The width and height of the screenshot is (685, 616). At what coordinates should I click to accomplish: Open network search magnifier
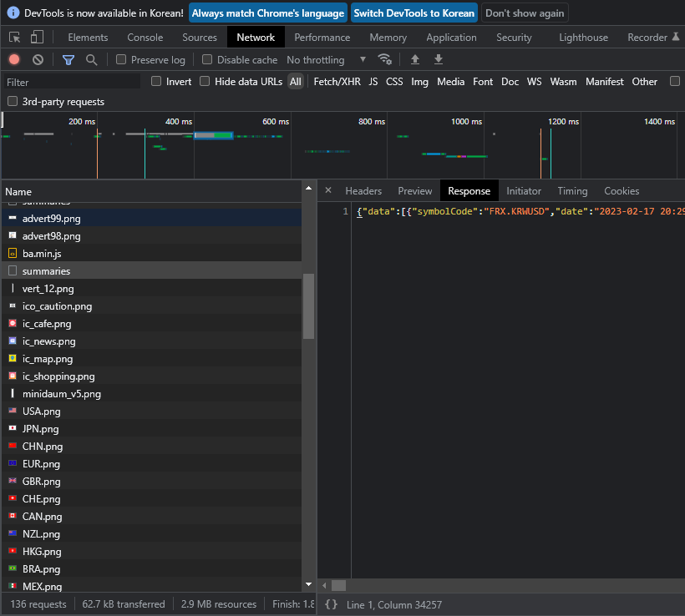coord(91,60)
